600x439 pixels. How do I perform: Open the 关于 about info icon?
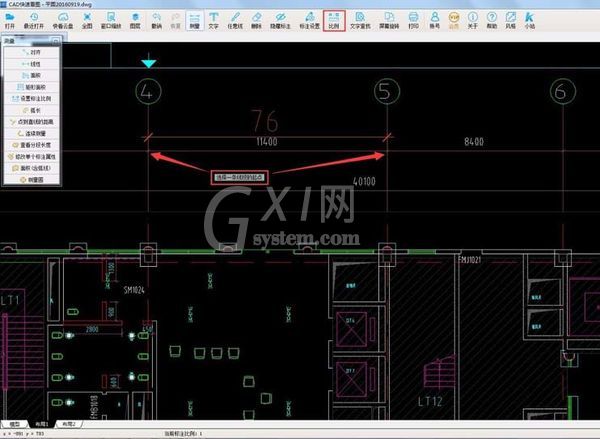[473, 20]
